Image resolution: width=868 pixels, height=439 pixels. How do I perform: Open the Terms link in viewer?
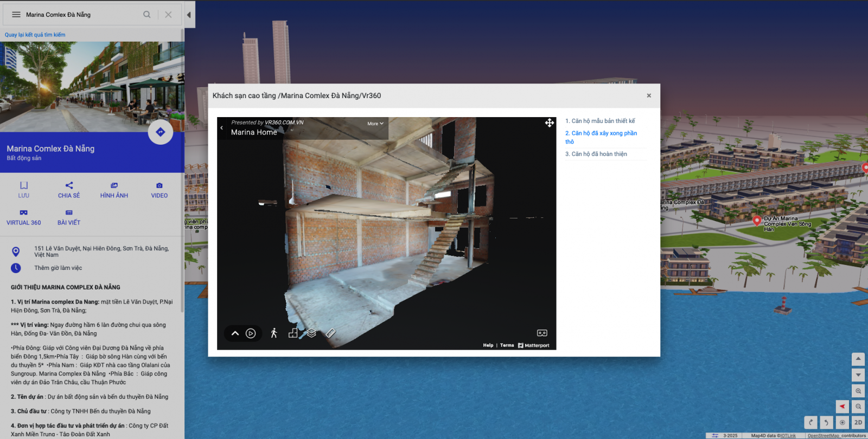click(x=507, y=345)
